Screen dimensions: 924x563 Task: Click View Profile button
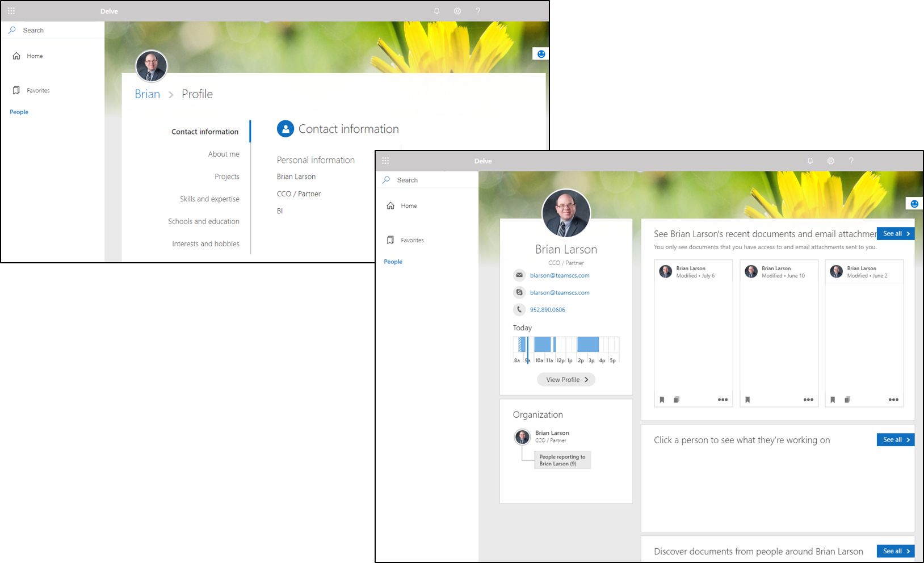(x=566, y=380)
